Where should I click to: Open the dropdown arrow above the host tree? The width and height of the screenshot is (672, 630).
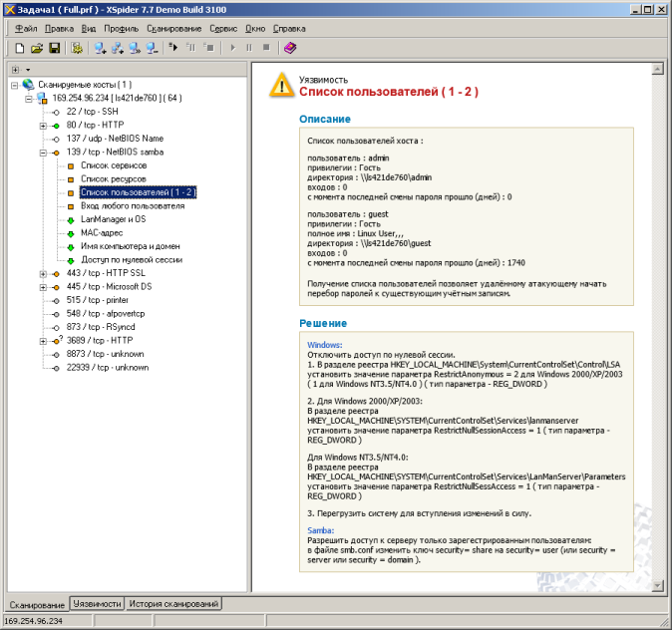pos(28,70)
